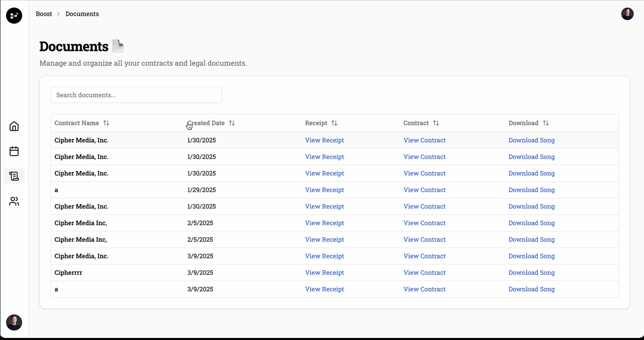Download Song for Cipherrrr row
644x340 pixels.
(531, 273)
